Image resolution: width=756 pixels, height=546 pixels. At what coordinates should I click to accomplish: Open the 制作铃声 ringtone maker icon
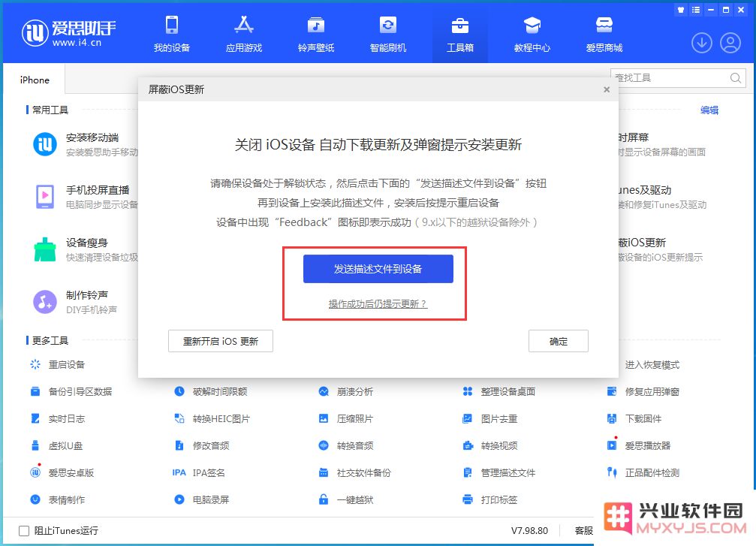pos(45,302)
